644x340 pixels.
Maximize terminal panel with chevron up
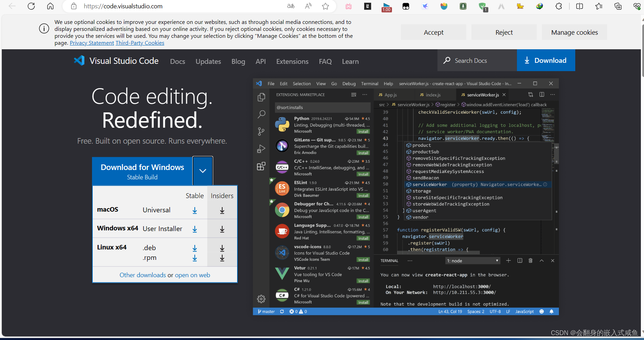click(542, 261)
